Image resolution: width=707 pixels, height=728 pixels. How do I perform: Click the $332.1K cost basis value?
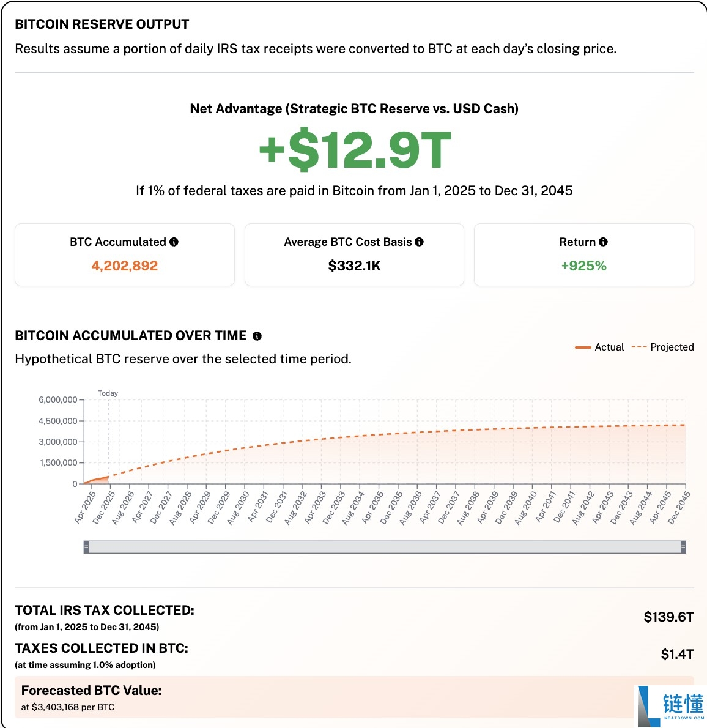[x=354, y=266]
